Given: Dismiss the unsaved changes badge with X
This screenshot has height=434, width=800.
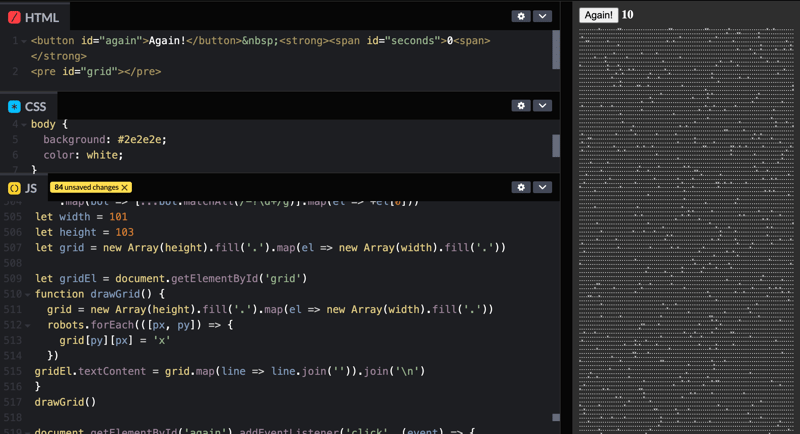Looking at the screenshot, I should [x=125, y=188].
